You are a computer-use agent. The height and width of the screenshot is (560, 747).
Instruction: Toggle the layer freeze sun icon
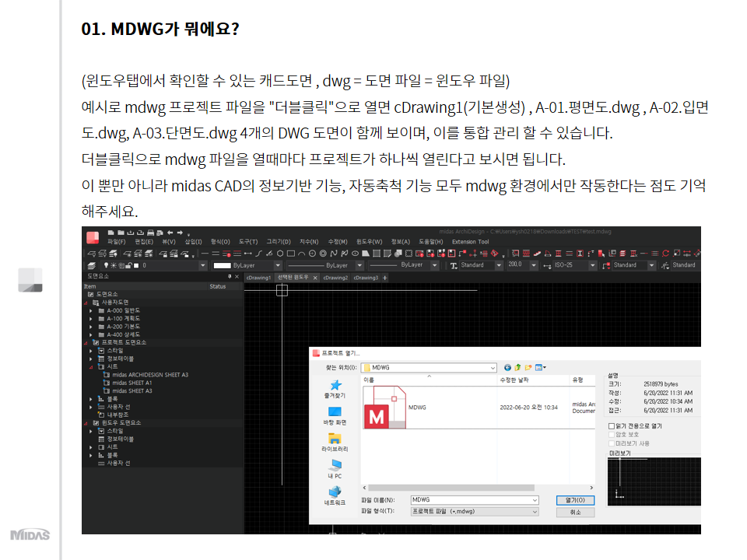click(x=113, y=265)
